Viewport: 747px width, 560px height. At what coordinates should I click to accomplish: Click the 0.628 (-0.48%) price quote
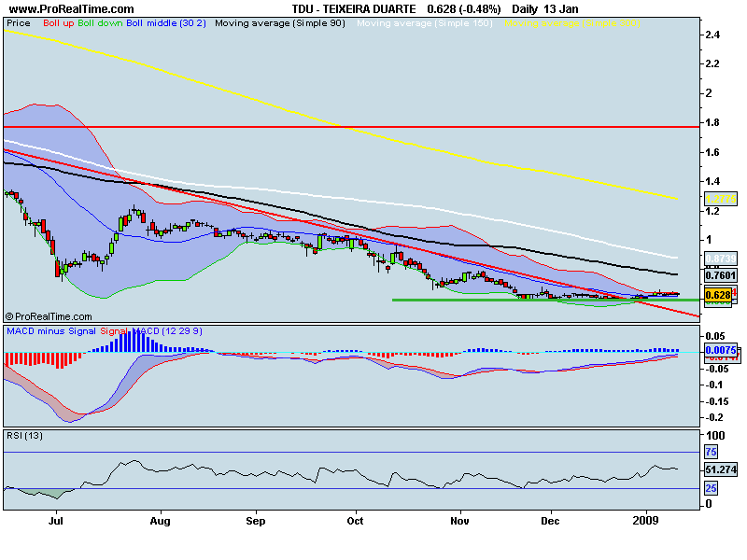[x=463, y=9]
